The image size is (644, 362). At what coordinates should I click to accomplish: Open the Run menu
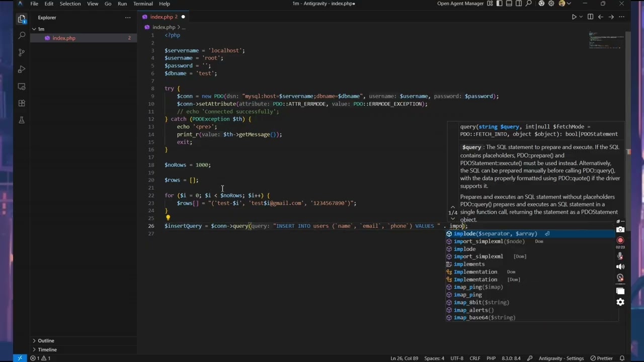[x=122, y=4]
